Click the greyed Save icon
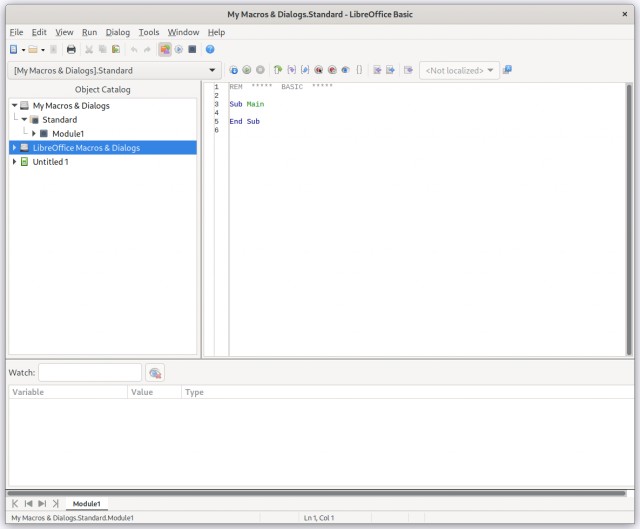Image resolution: width=640 pixels, height=529 pixels. pos(53,49)
